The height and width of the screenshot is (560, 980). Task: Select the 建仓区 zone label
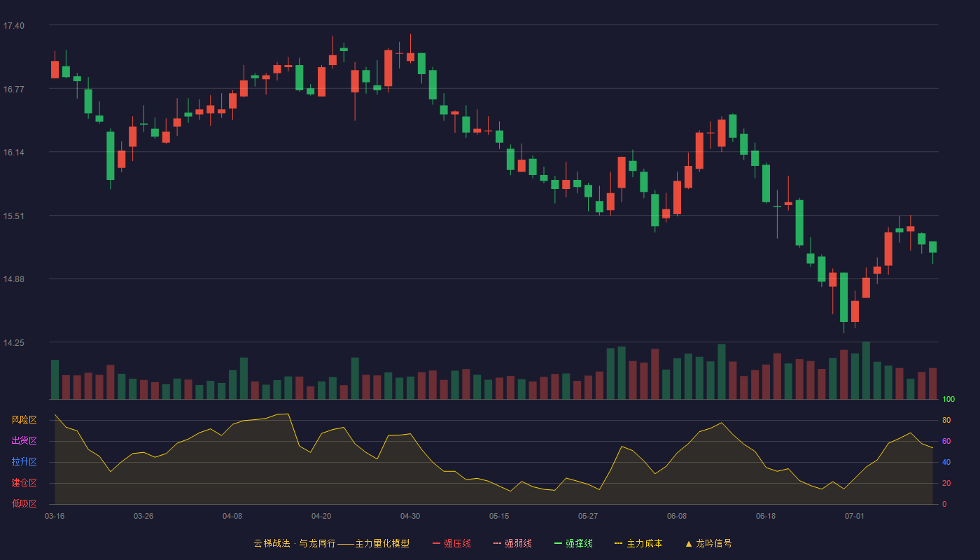pos(24,483)
